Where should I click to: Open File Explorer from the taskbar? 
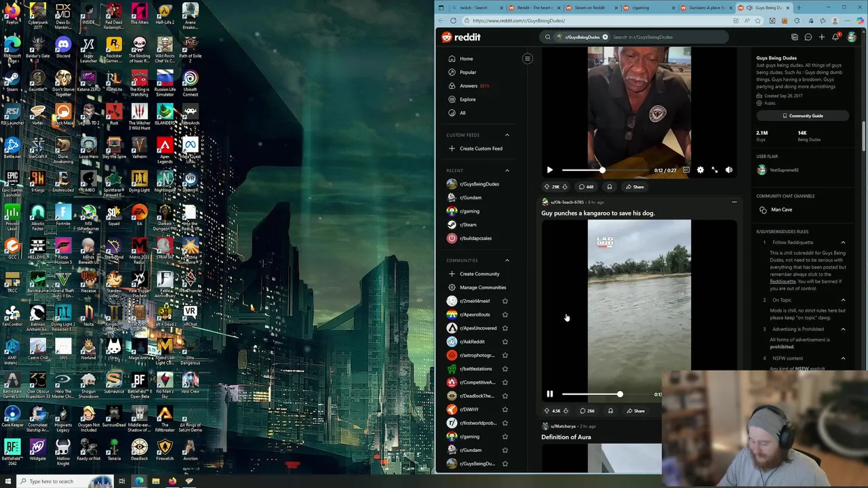click(156, 481)
